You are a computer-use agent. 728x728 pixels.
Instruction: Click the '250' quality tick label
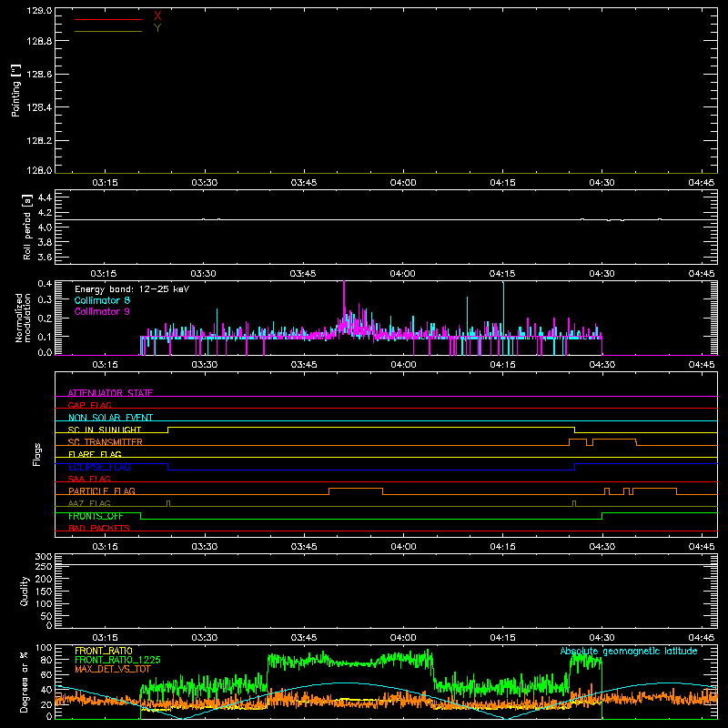coord(44,566)
